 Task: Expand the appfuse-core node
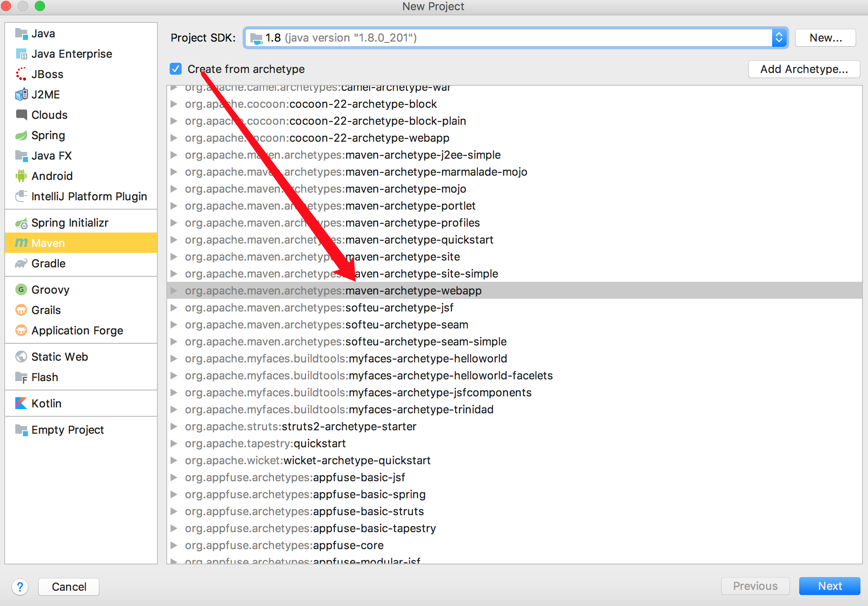tap(174, 545)
